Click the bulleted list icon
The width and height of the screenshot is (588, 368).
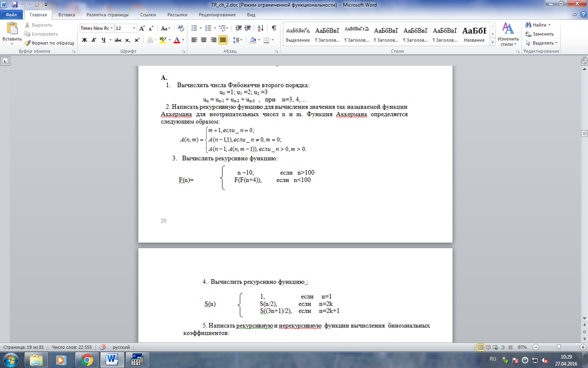(x=194, y=28)
